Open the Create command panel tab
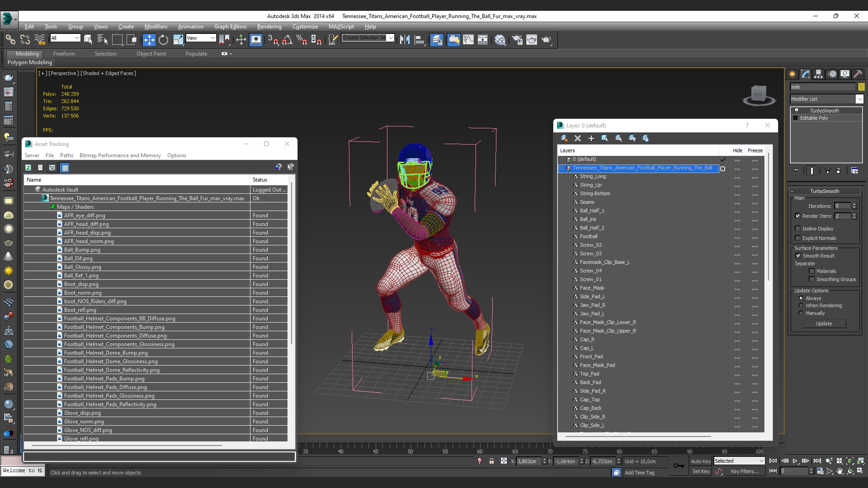Image resolution: width=868 pixels, height=488 pixels. pyautogui.click(x=793, y=74)
